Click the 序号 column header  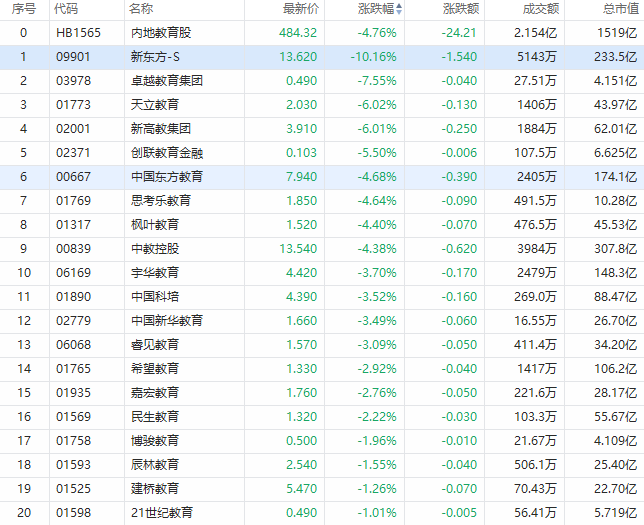click(23, 9)
